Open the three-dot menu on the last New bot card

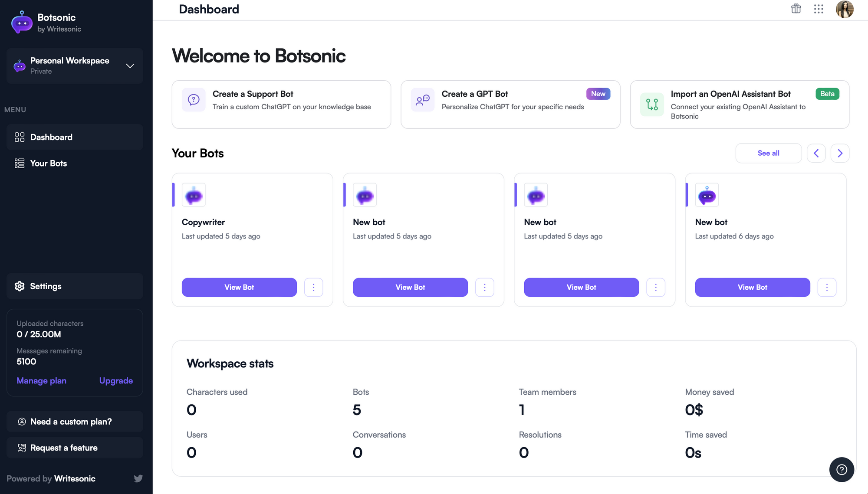tap(827, 287)
